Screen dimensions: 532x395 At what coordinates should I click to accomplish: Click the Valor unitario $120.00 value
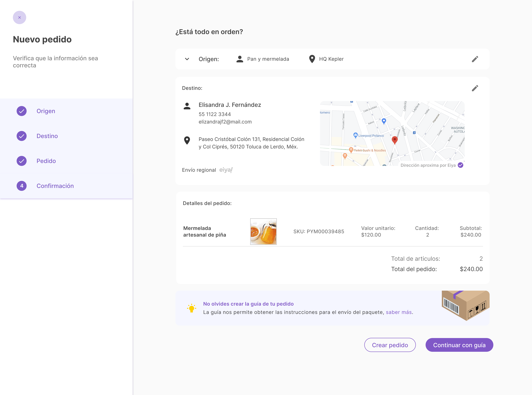(x=371, y=235)
